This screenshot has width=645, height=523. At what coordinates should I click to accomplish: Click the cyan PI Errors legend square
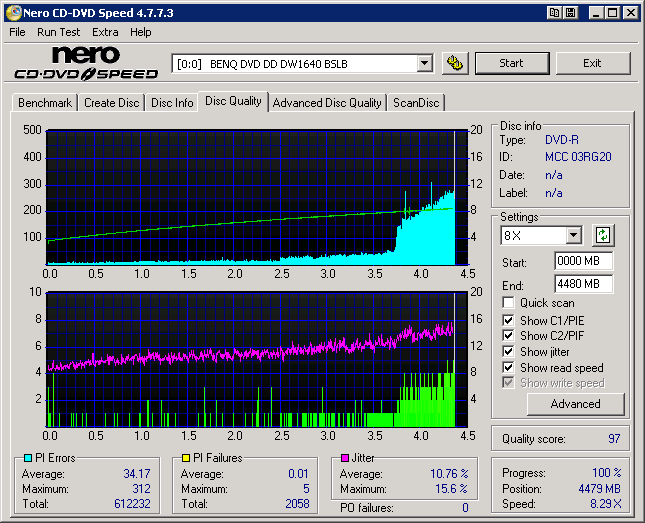(x=26, y=458)
